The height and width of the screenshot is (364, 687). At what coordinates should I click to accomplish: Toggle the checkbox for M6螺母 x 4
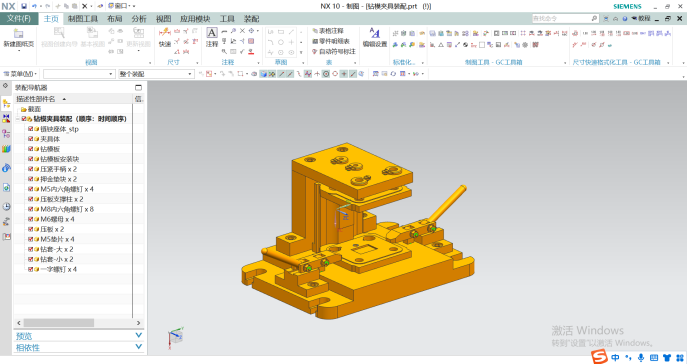pos(30,219)
